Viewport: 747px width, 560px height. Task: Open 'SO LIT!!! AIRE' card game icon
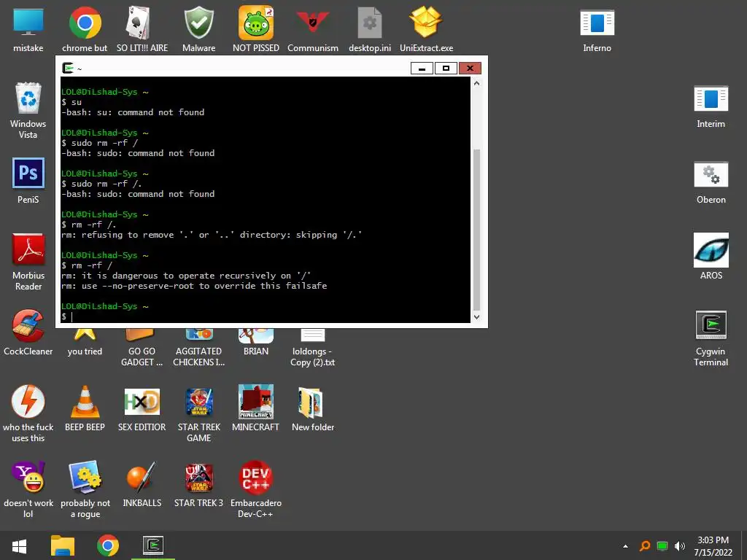click(142, 29)
